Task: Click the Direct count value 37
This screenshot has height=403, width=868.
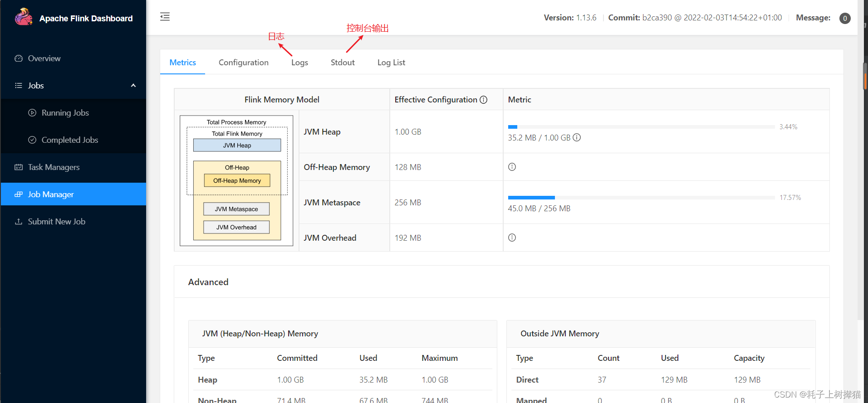Action: tap(602, 380)
